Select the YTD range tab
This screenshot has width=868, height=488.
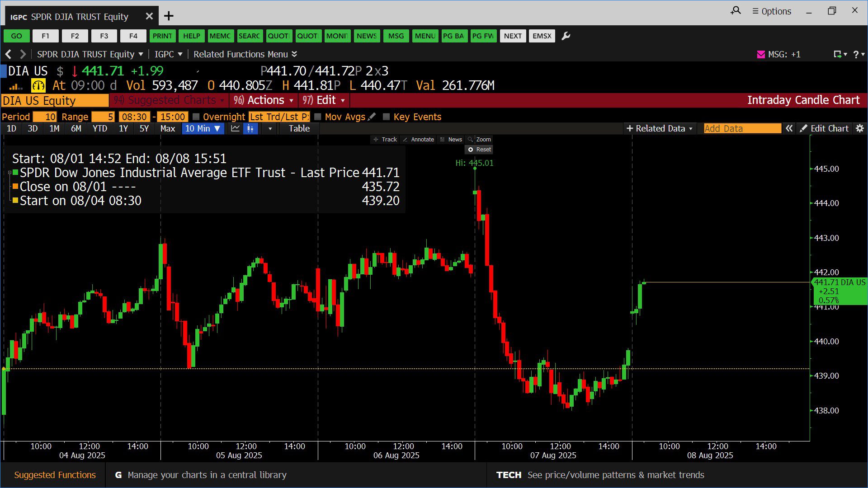(100, 128)
